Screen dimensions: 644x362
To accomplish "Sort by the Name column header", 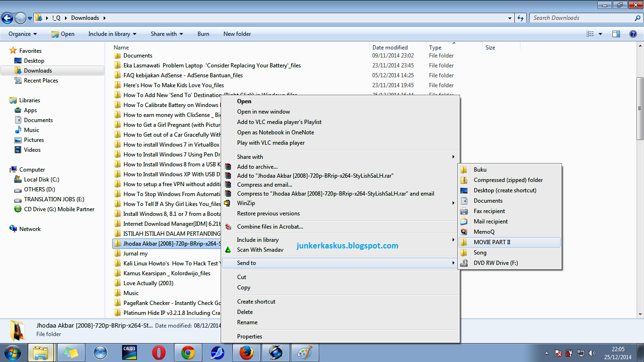I will (240, 48).
